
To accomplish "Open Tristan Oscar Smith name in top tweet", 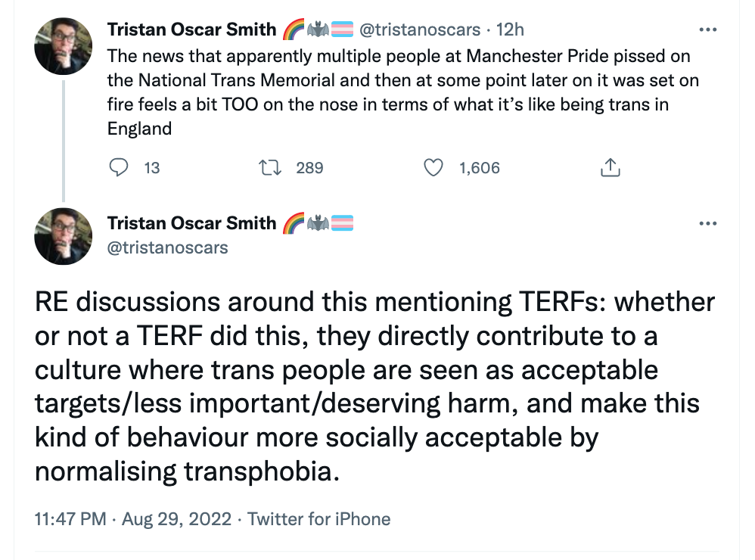I will tap(191, 30).
